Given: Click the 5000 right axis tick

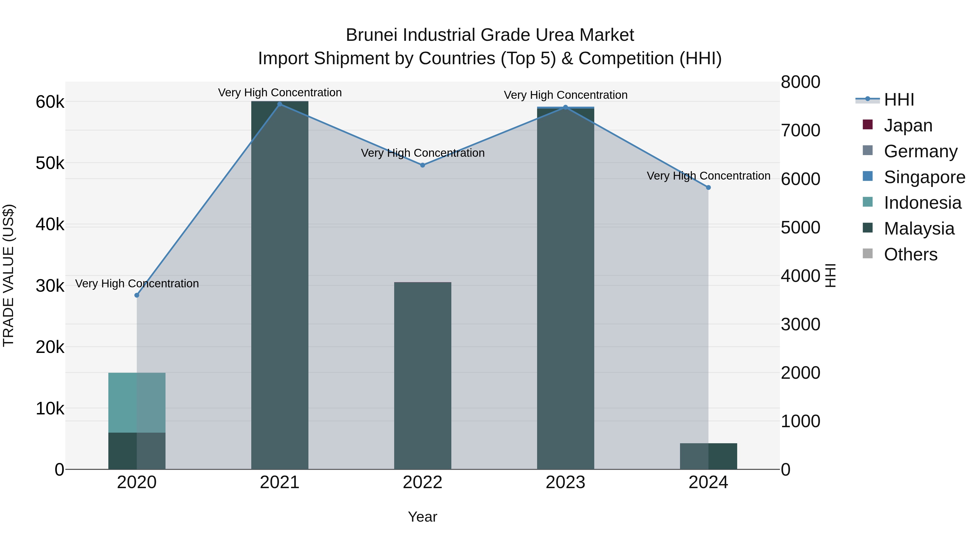Looking at the screenshot, I should pos(800,227).
